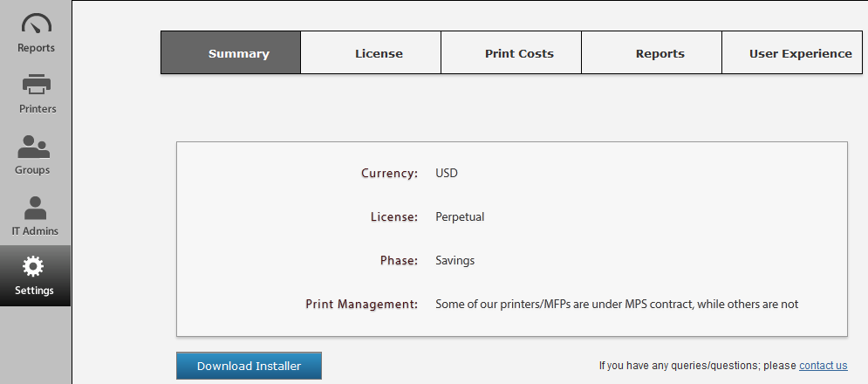
Task: Click the Printers label in sidebar
Action: point(38,108)
